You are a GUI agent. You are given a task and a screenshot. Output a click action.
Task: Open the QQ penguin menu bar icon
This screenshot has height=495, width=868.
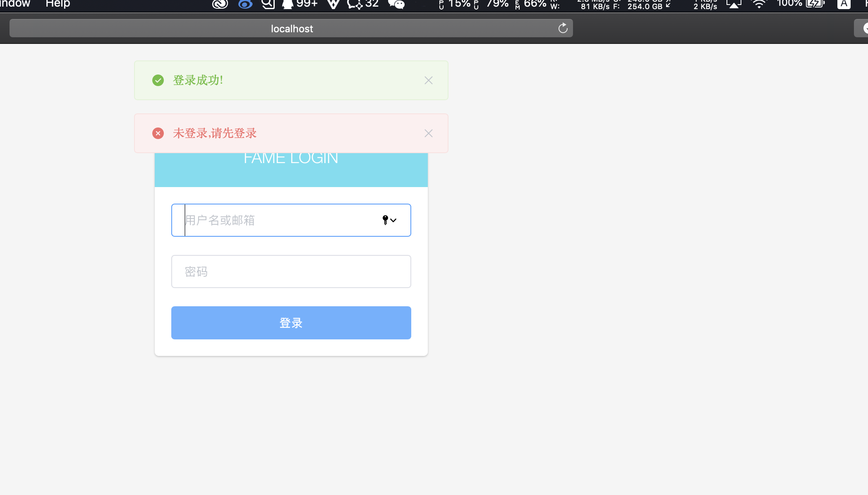point(287,4)
